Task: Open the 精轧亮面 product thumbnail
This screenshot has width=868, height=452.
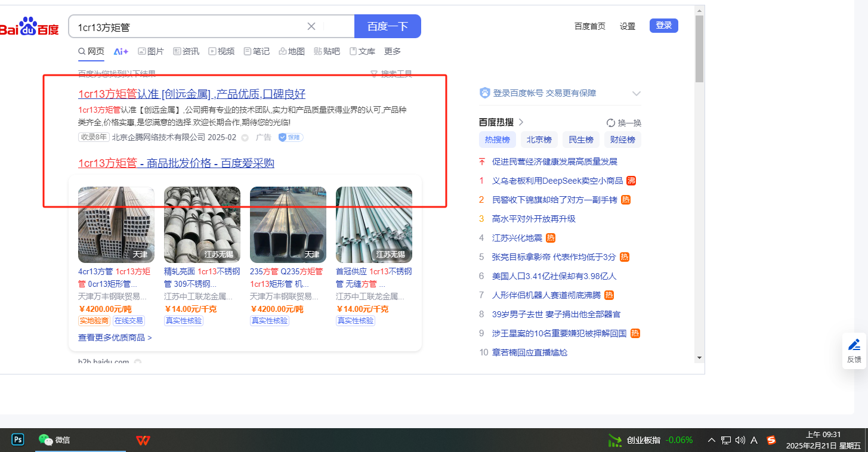Action: pyautogui.click(x=202, y=225)
